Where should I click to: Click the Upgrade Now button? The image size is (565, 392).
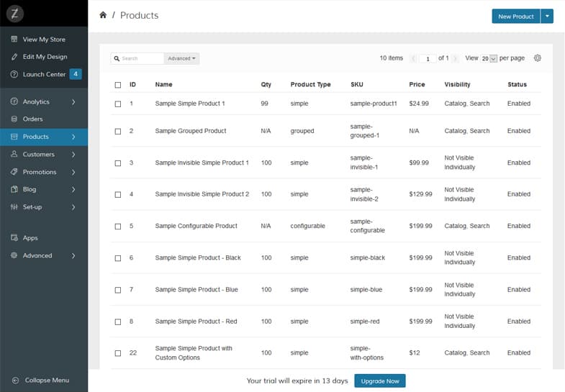pyautogui.click(x=380, y=380)
